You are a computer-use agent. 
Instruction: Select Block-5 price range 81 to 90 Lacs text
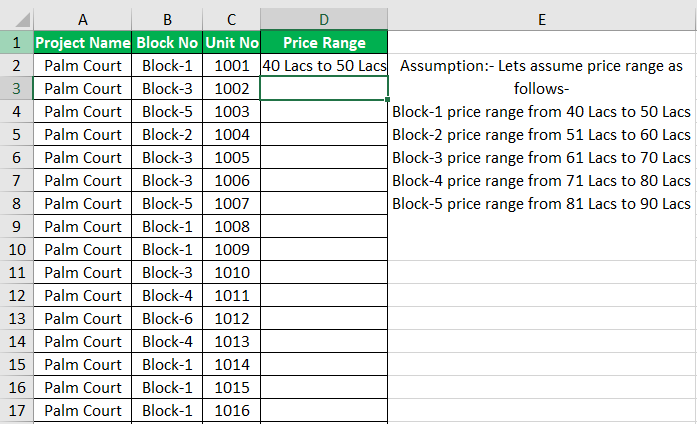point(541,203)
